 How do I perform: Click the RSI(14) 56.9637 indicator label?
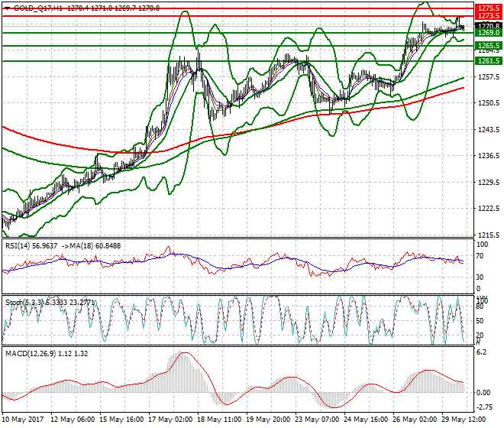coord(31,246)
